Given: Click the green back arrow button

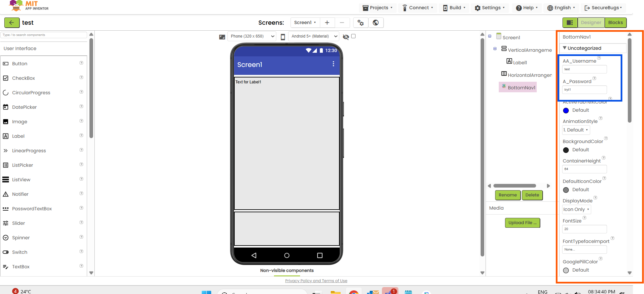Looking at the screenshot, I should (x=12, y=23).
